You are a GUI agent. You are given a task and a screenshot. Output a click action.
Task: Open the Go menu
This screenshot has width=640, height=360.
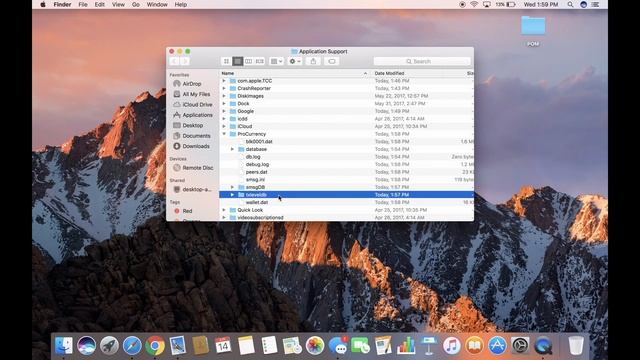(x=136, y=4)
